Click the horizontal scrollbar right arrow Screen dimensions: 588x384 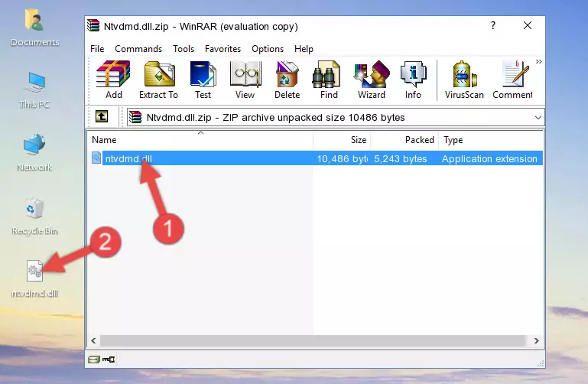tap(537, 340)
